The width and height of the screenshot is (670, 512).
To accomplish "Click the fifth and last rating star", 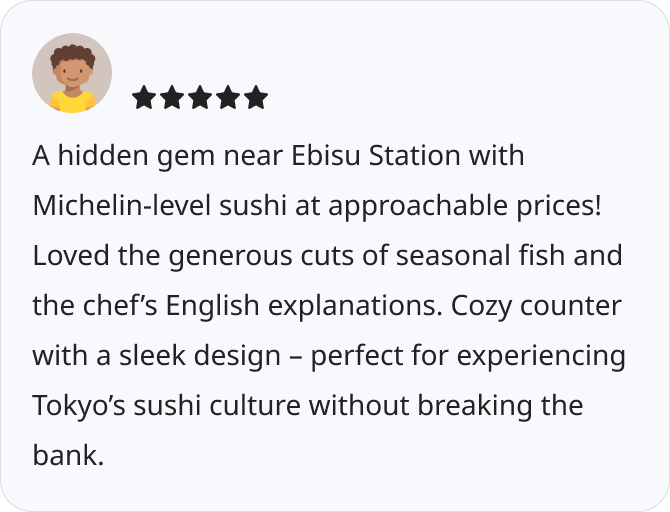I will (256, 97).
